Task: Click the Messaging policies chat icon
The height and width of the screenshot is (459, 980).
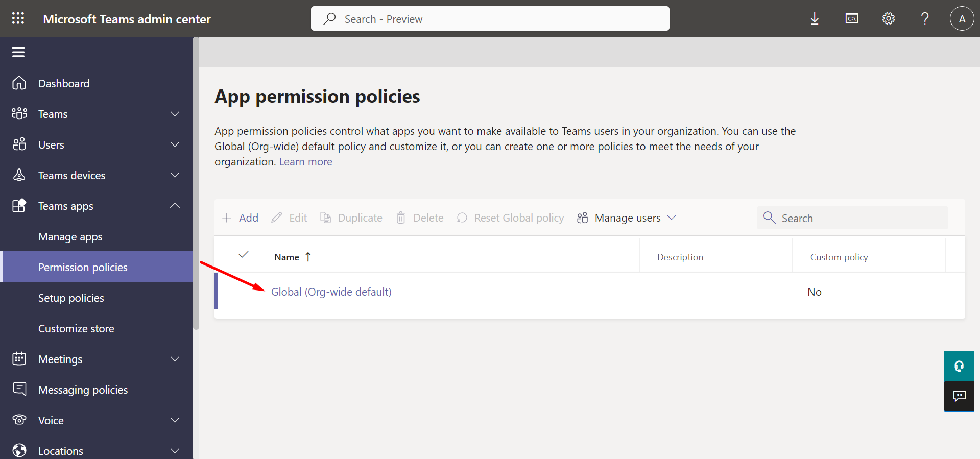Action: [19, 390]
